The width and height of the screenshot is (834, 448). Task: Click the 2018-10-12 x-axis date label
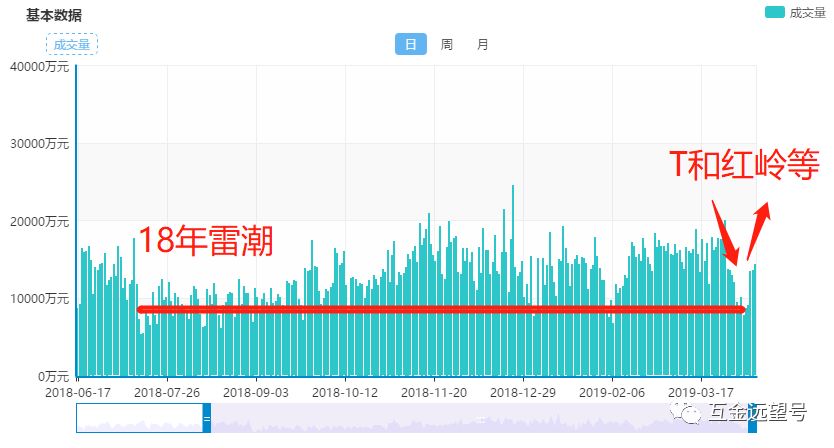click(345, 393)
